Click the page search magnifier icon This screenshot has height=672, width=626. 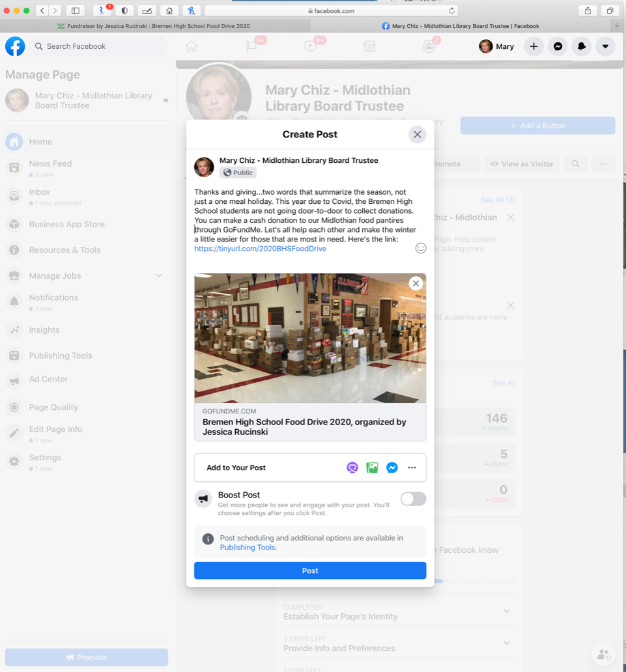tap(575, 163)
